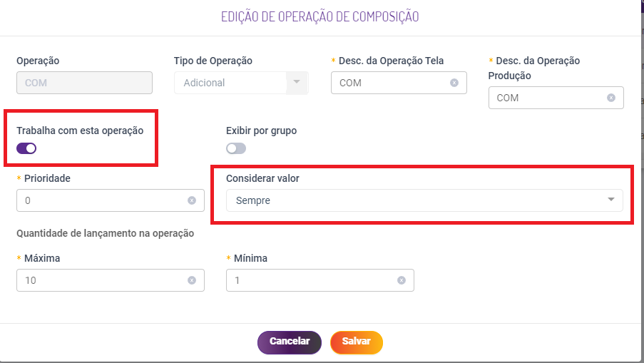This screenshot has width=644, height=363.
Task: Focus the Desc. da Operação Tela input
Action: (389, 83)
